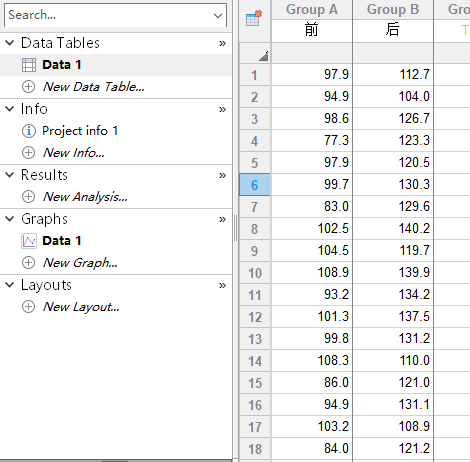The image size is (470, 462).
Task: Collapse the Results section chevron
Action: tap(10, 175)
